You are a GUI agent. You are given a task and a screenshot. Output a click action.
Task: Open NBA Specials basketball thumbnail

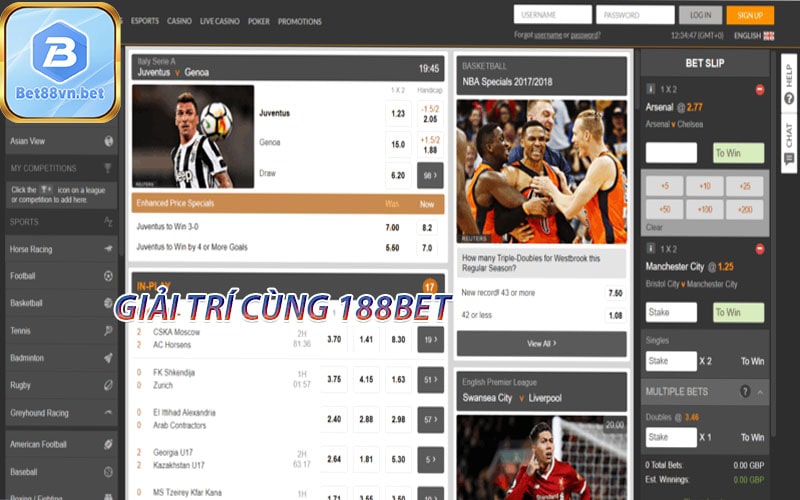coord(541,171)
